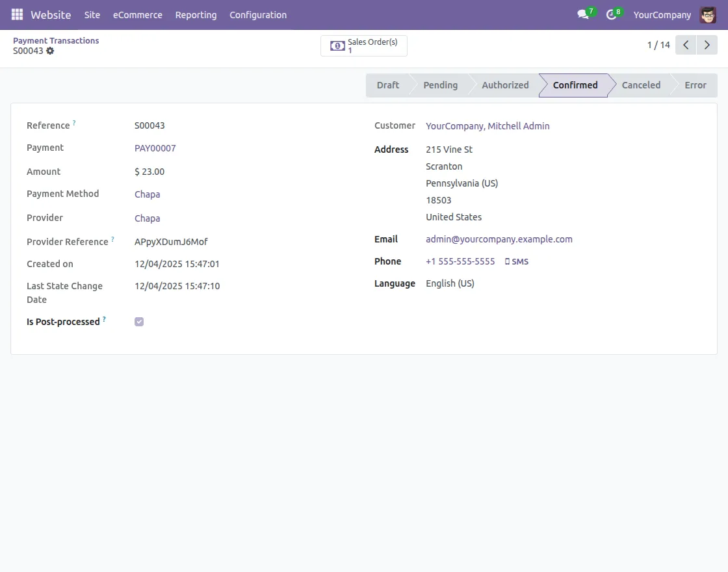Go to the previous record with left arrow

(685, 44)
